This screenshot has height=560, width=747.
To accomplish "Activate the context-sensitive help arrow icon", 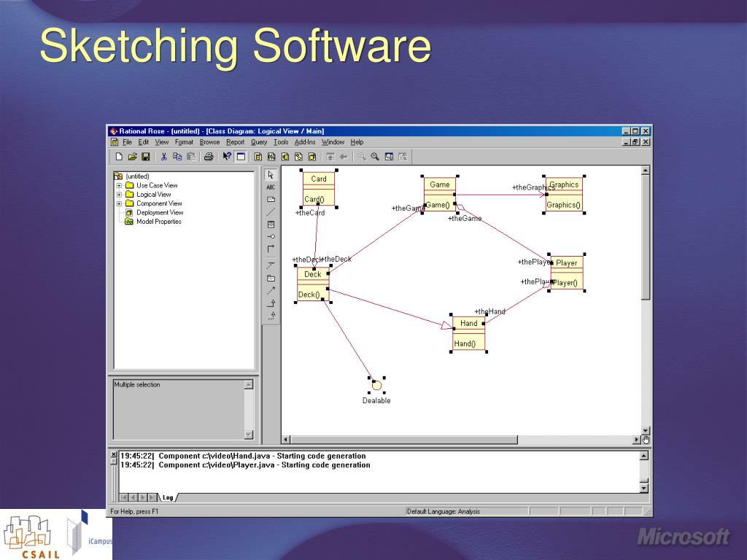I will [227, 157].
